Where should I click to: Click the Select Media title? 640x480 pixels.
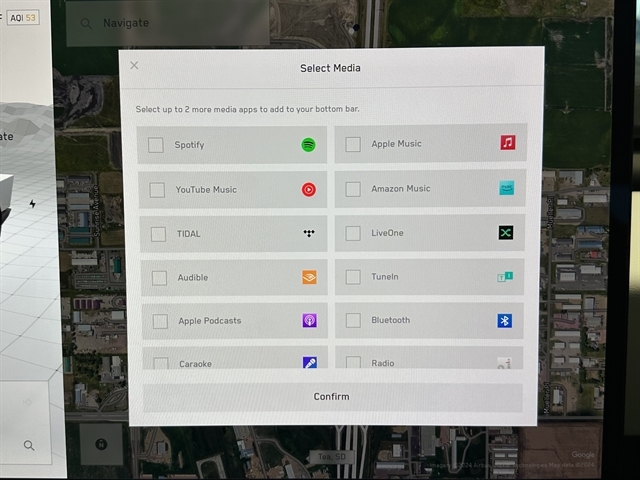[x=330, y=68]
